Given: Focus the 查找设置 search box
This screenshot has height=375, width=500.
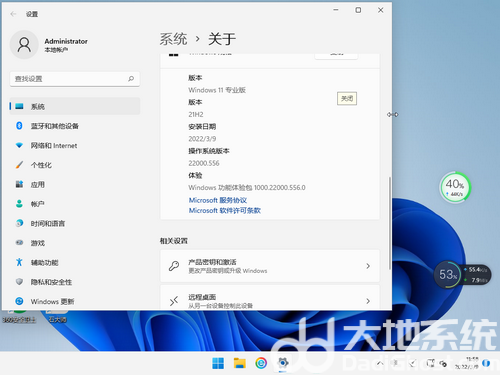Looking at the screenshot, I should (x=75, y=79).
